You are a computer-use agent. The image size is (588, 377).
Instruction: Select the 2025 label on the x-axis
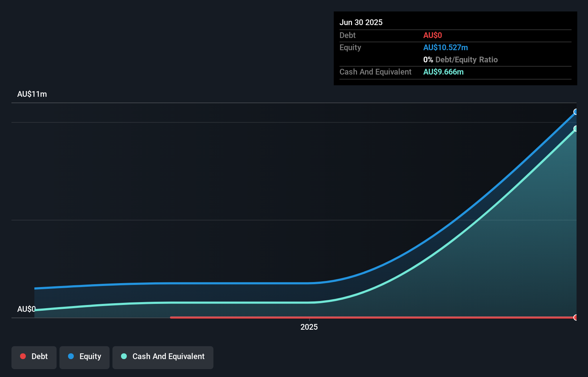(x=309, y=326)
